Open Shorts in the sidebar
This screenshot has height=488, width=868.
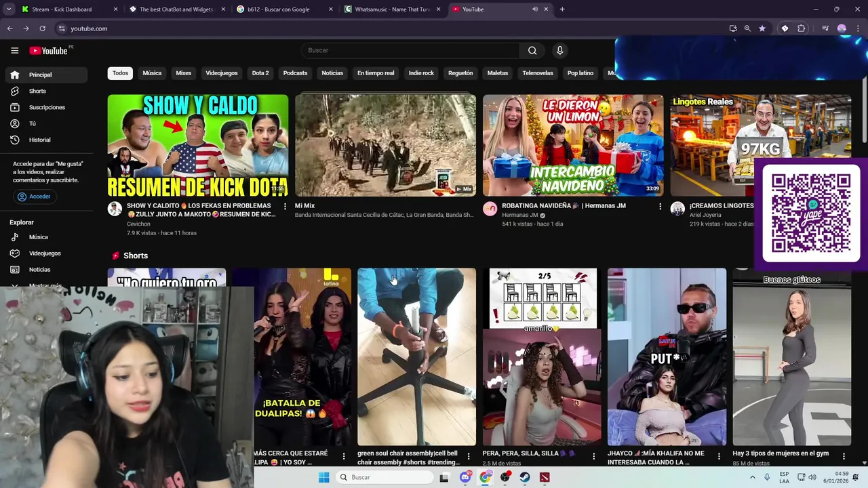click(x=47, y=91)
